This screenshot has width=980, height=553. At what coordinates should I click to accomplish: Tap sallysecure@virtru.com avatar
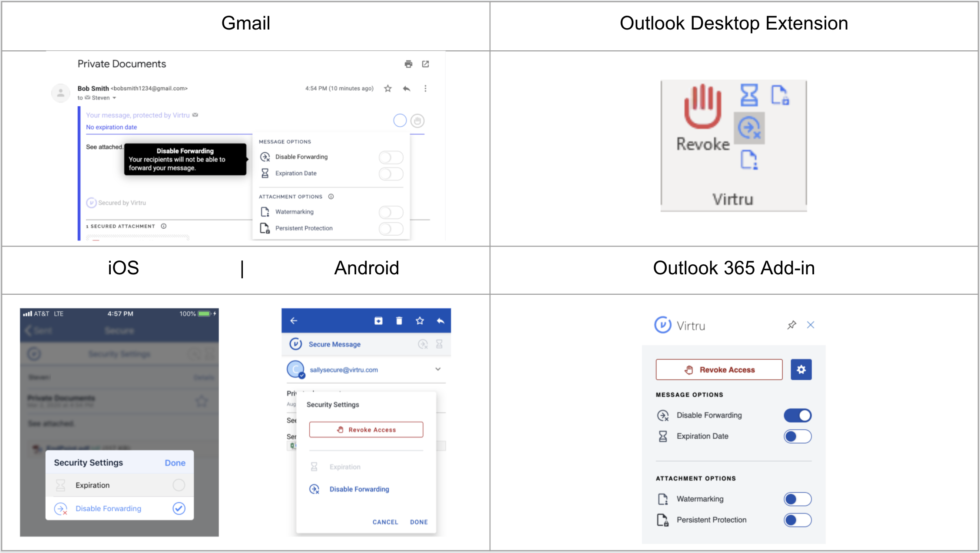tap(296, 369)
